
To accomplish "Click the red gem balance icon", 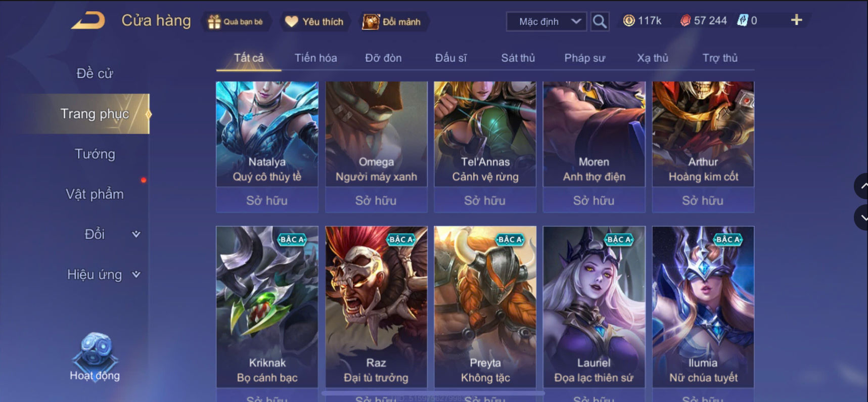I will pos(685,21).
